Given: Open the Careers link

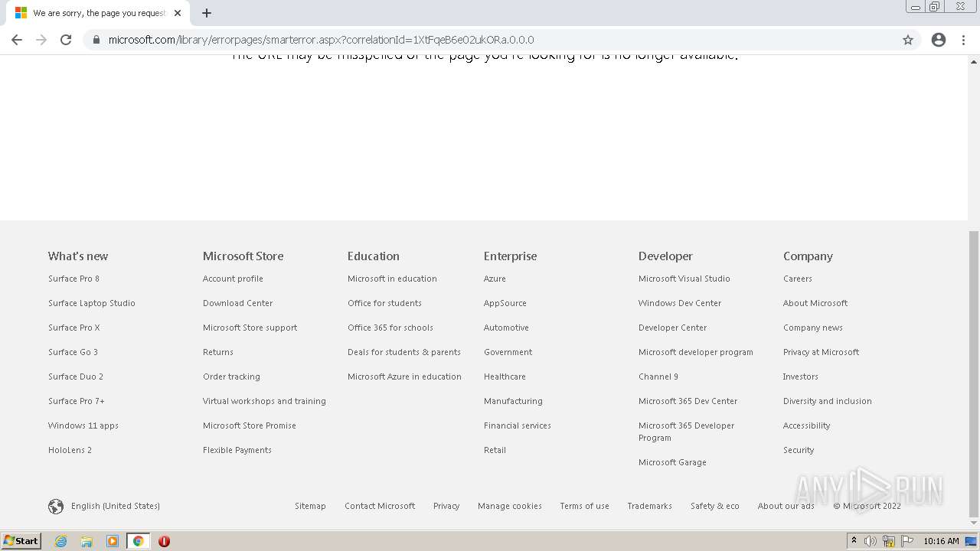Looking at the screenshot, I should click(798, 279).
